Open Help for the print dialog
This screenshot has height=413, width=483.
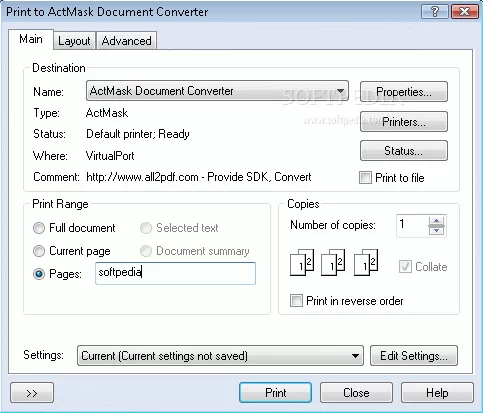tap(437, 393)
